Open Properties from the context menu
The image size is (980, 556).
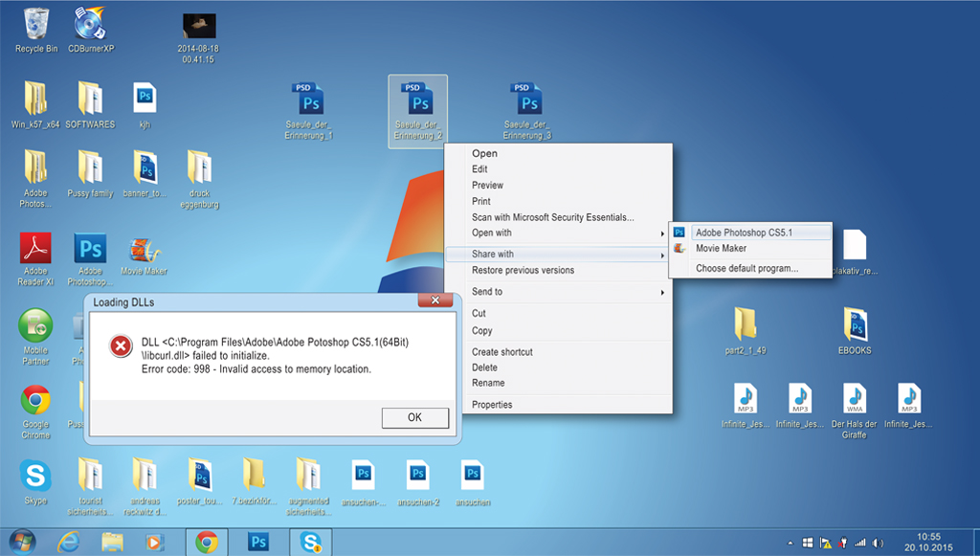pos(558,405)
